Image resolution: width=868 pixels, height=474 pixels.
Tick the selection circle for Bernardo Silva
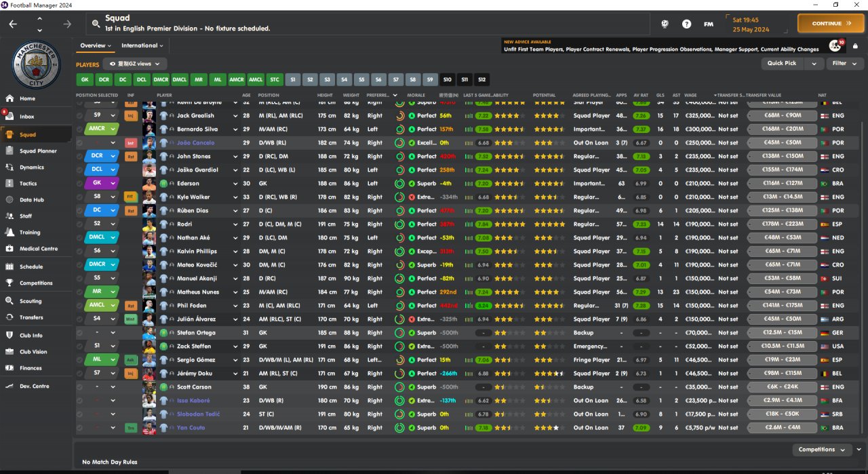click(x=80, y=129)
